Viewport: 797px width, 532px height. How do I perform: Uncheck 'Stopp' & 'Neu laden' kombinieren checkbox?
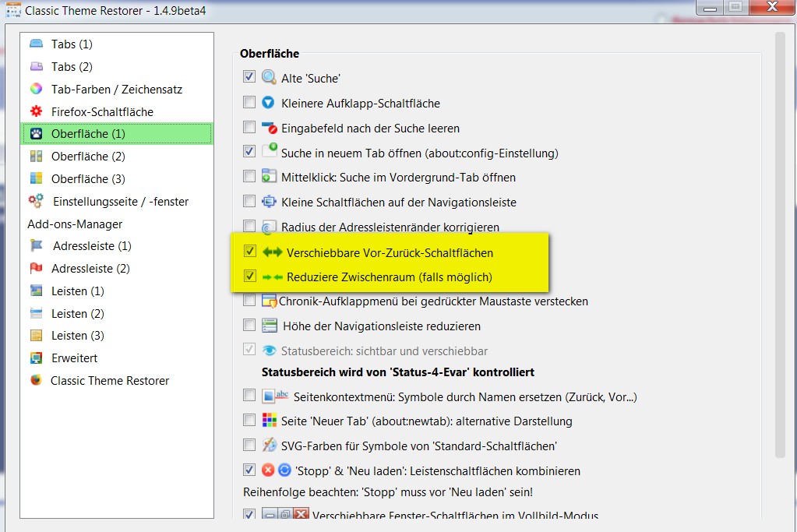coord(249,470)
